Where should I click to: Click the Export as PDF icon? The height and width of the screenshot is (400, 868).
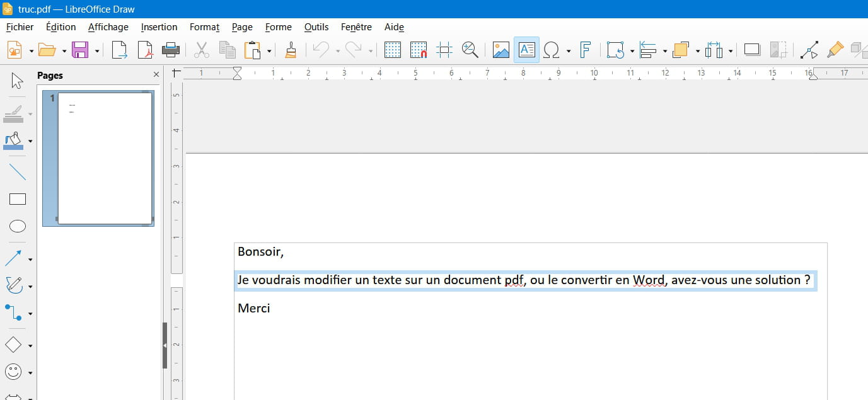[146, 50]
